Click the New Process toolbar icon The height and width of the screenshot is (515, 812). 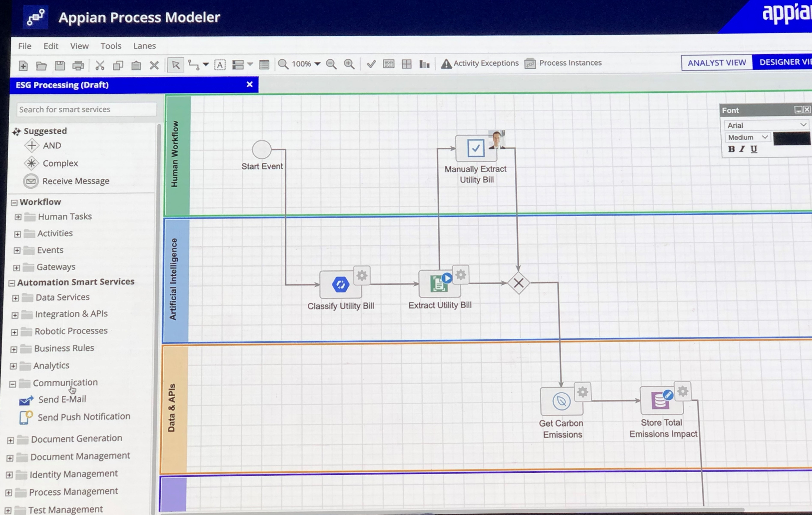click(x=23, y=66)
